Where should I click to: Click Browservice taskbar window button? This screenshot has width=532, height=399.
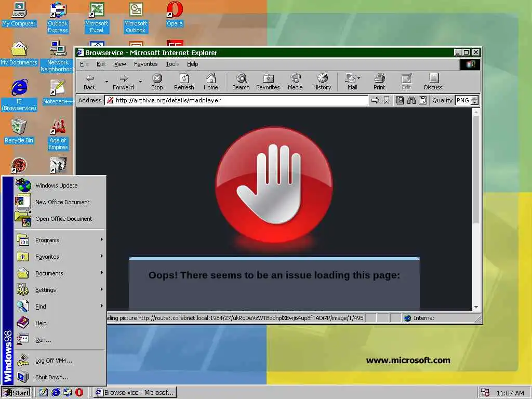point(135,393)
